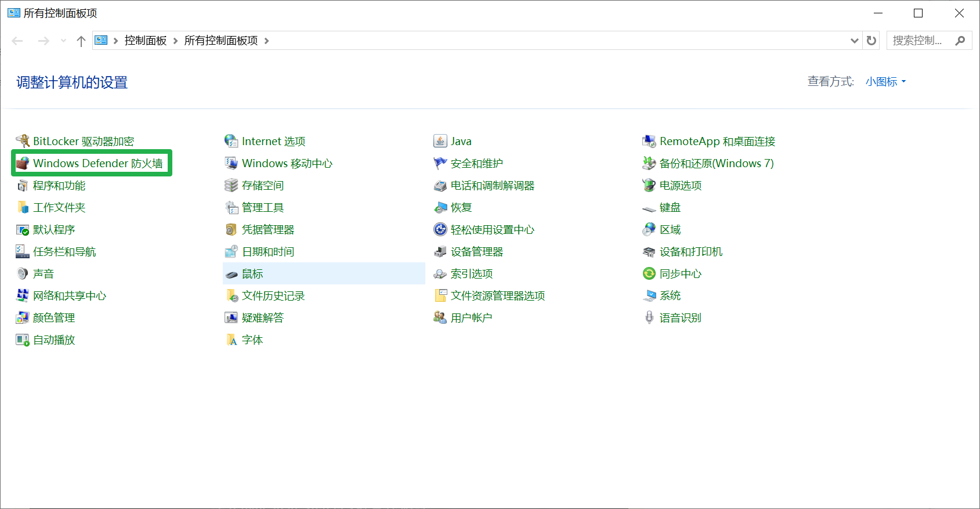Expand chevron after 所有控制面板项 breadcrumb
The image size is (980, 509).
(266, 41)
